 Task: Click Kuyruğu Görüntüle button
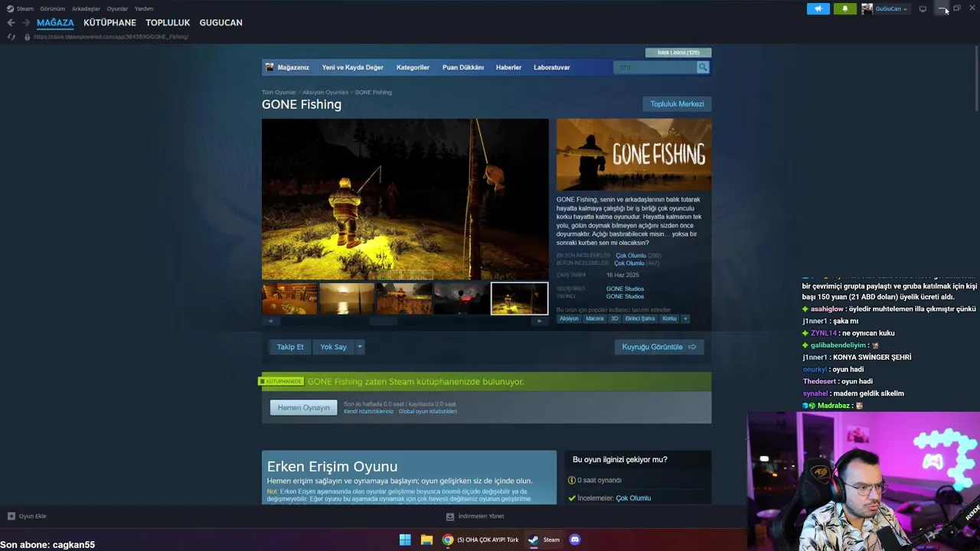[658, 347]
